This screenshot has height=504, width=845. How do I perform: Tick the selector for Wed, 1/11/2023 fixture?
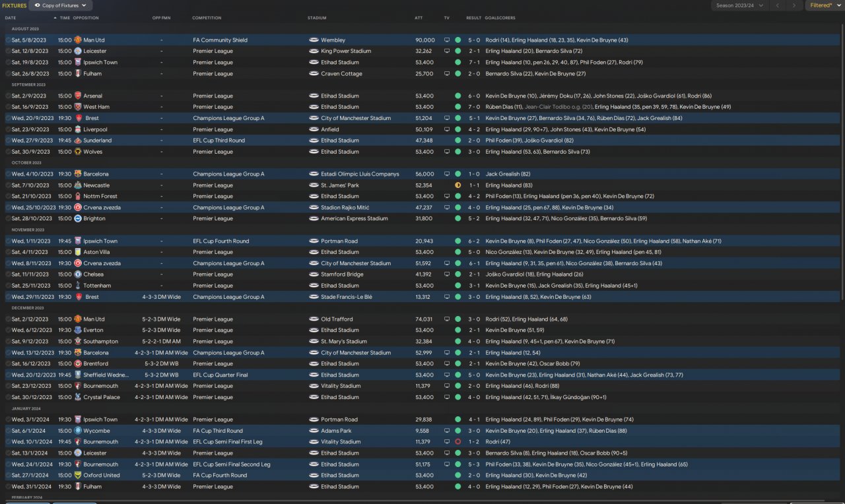pos(8,241)
